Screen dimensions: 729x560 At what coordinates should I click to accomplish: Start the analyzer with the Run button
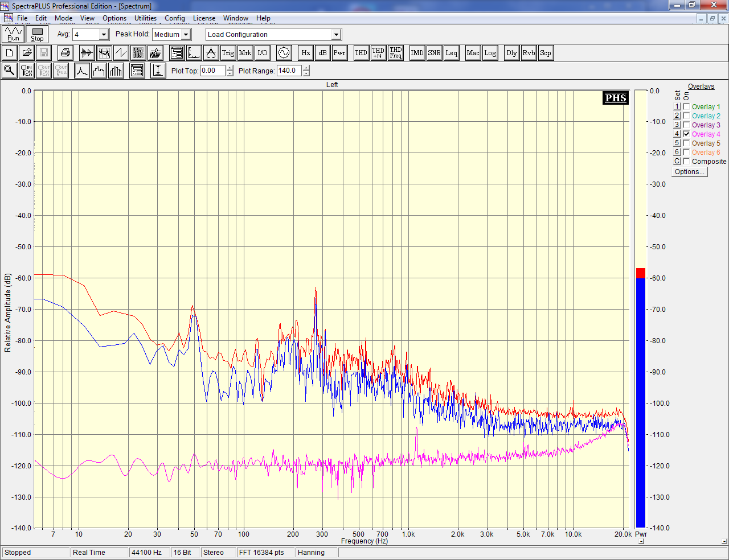pos(13,34)
